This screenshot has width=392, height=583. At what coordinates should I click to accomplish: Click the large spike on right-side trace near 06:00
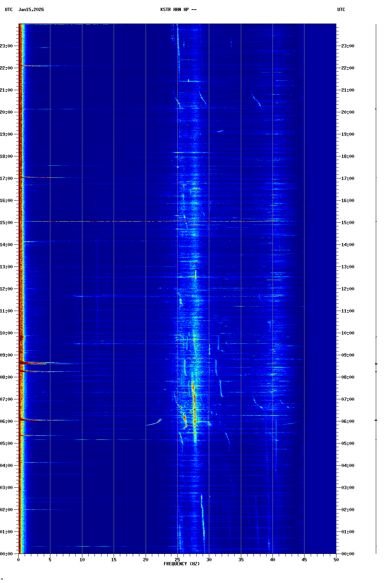click(376, 420)
